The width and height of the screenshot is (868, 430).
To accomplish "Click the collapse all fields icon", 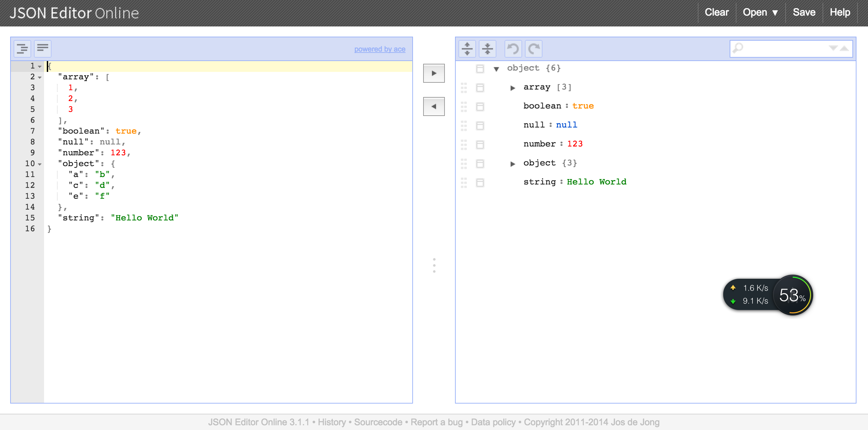I will pos(487,49).
